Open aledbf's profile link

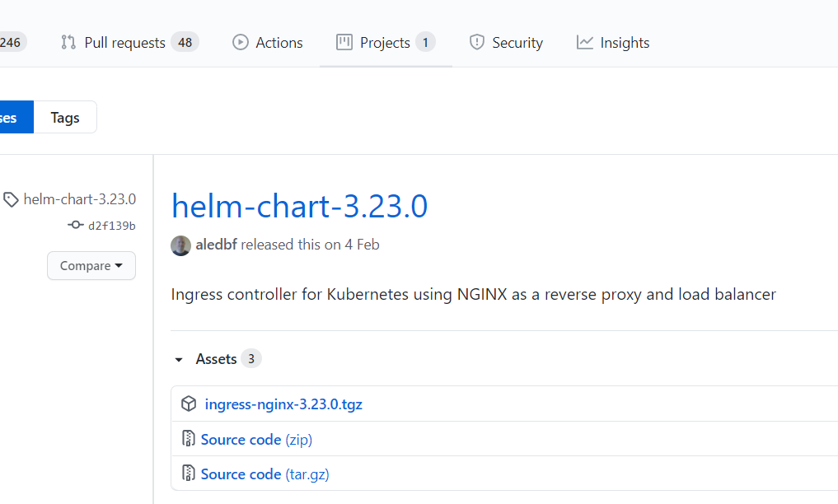(x=216, y=245)
